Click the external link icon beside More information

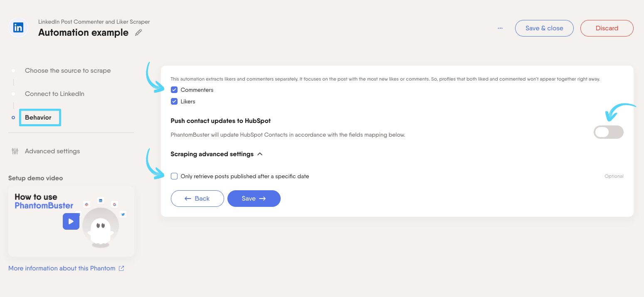point(121,268)
